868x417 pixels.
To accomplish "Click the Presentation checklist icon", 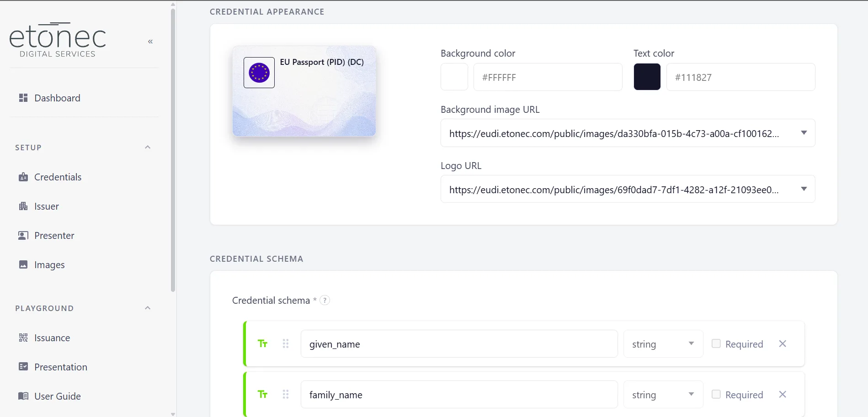I will [23, 367].
